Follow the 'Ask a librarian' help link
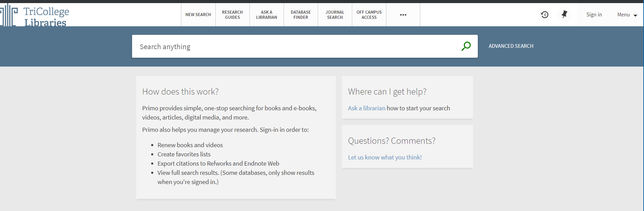The height and width of the screenshot is (211, 644). point(367,108)
